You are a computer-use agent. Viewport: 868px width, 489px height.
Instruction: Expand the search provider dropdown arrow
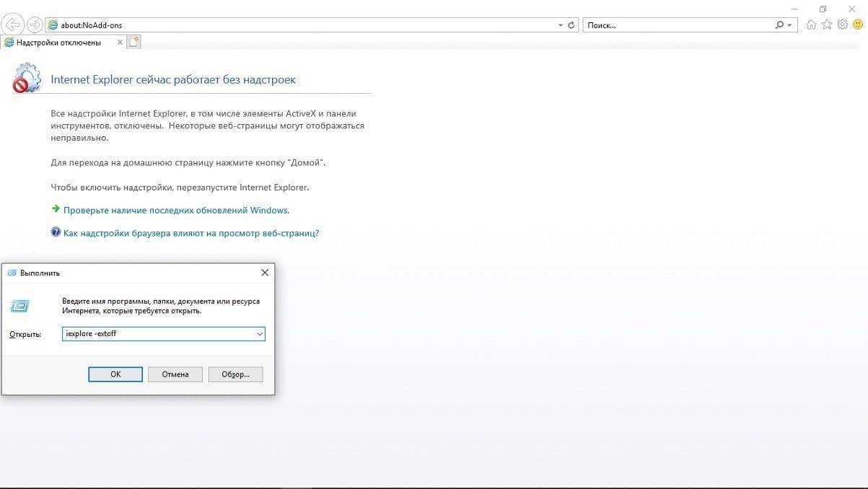click(x=789, y=25)
